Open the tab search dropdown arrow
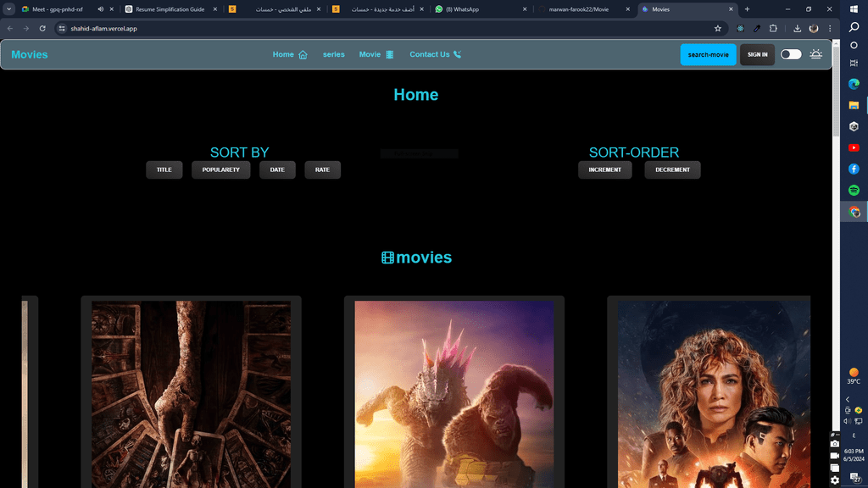The image size is (868, 488). [x=8, y=9]
